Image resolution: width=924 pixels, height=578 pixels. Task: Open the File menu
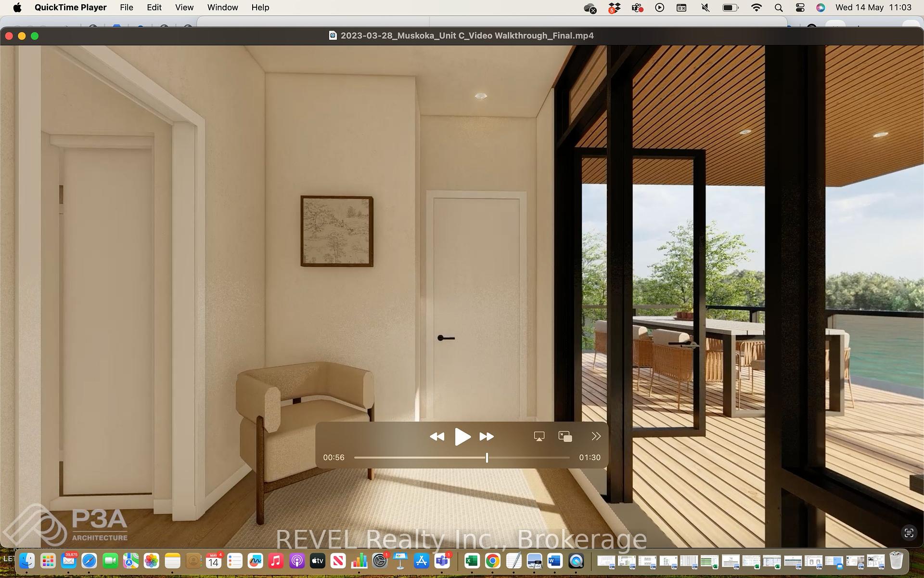(x=127, y=7)
